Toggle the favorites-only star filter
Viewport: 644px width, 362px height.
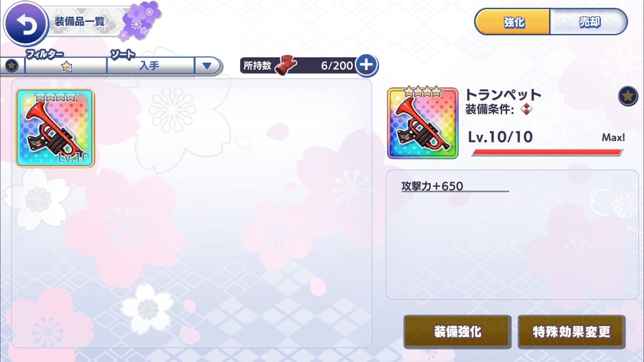[12, 65]
